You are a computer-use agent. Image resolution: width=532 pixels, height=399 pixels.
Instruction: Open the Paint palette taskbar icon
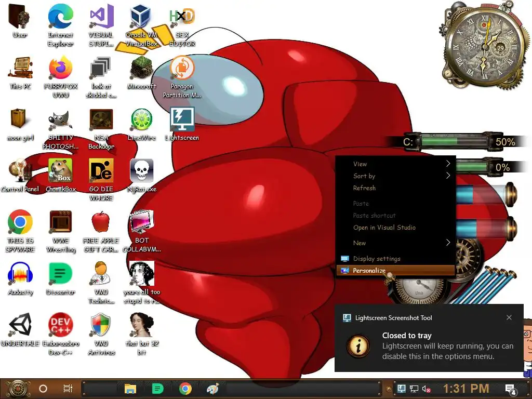coord(213,389)
